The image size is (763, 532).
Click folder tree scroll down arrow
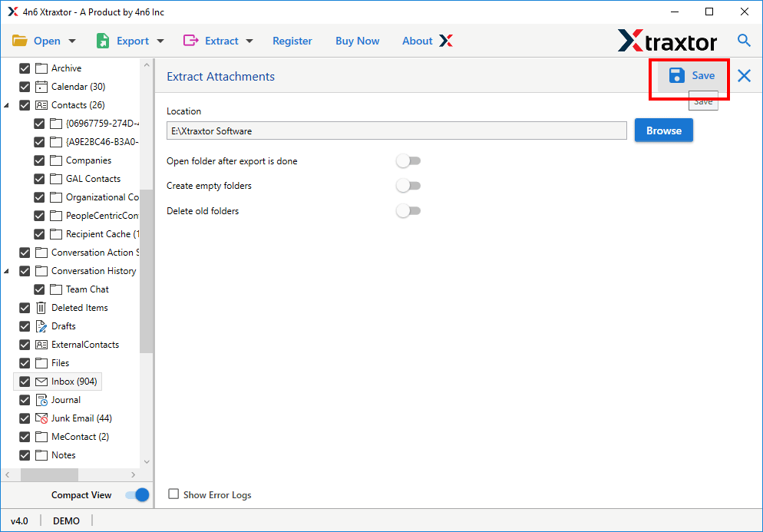147,462
